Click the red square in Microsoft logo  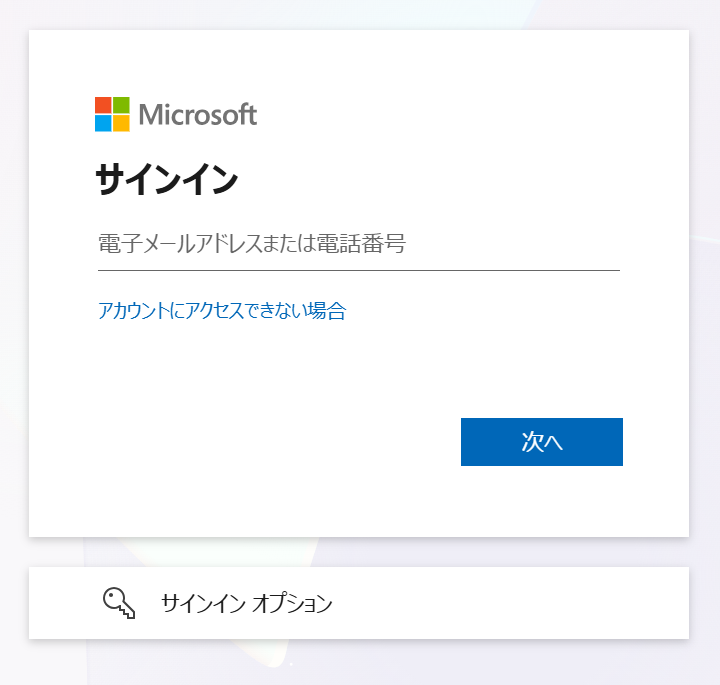pyautogui.click(x=103, y=105)
